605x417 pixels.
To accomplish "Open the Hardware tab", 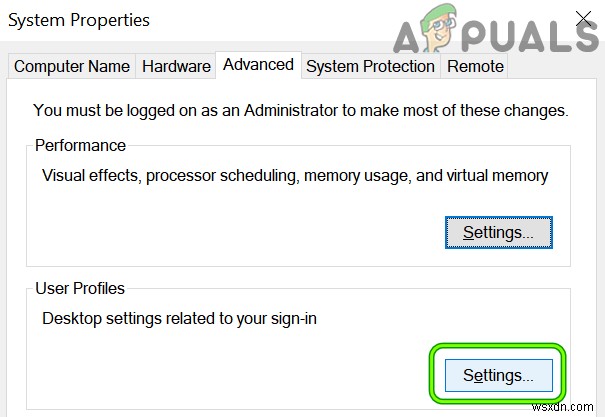I will coord(176,66).
